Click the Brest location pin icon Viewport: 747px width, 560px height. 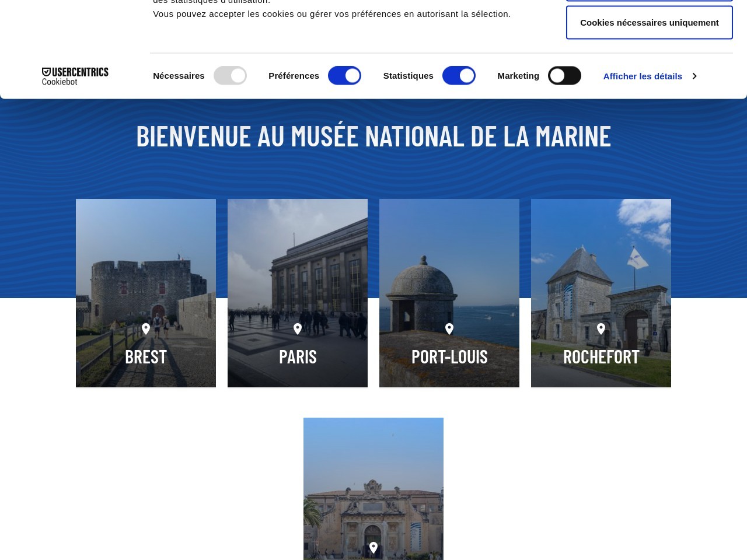click(146, 329)
